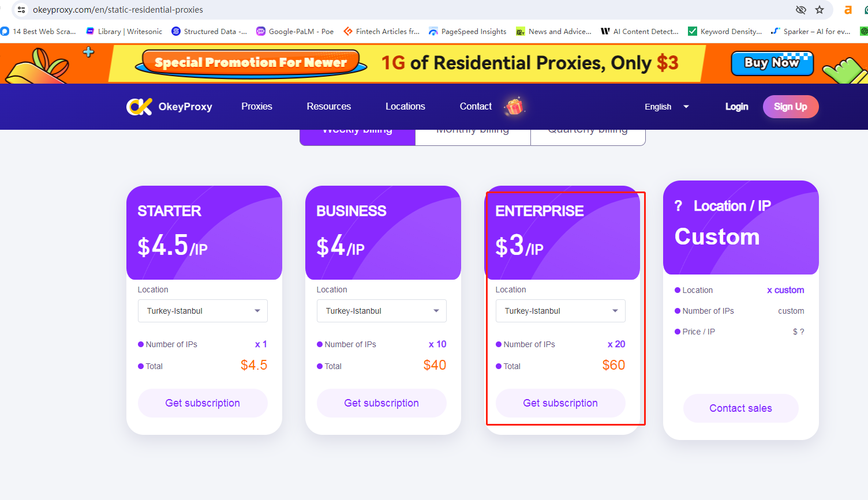Open the 'Fintech Articles' bookmark
This screenshot has height=500, width=868.
(x=381, y=32)
